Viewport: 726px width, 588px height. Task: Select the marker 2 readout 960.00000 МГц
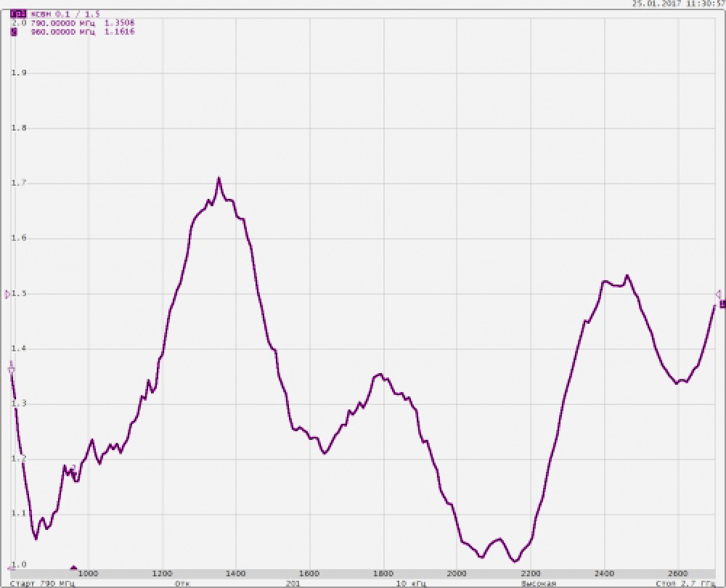pos(63,32)
